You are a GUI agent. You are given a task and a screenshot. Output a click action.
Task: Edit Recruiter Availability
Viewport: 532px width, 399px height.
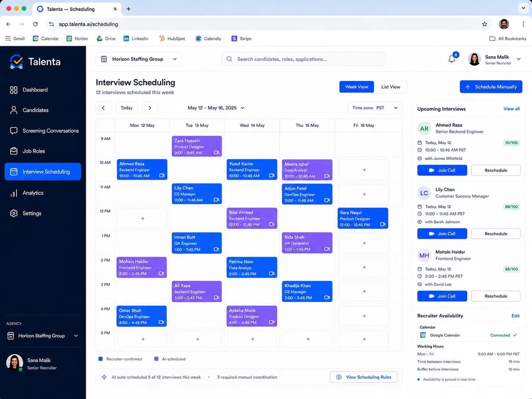coord(515,316)
